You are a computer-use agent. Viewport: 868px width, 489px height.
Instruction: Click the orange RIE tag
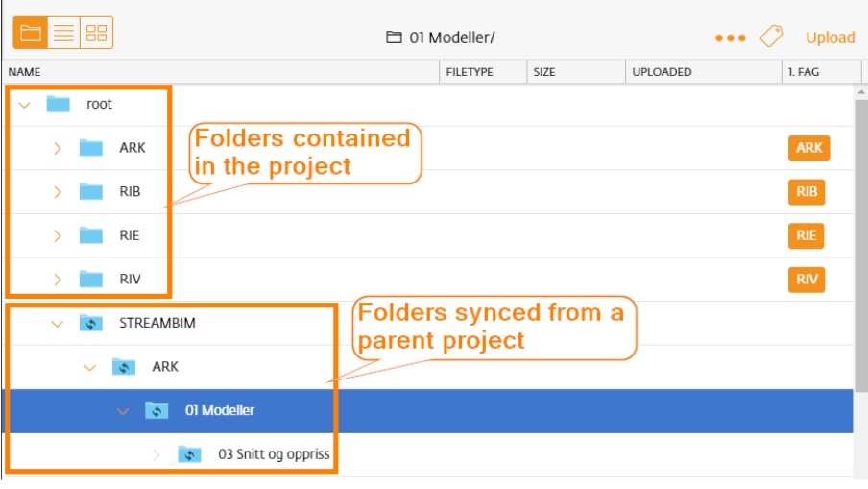pos(806,235)
